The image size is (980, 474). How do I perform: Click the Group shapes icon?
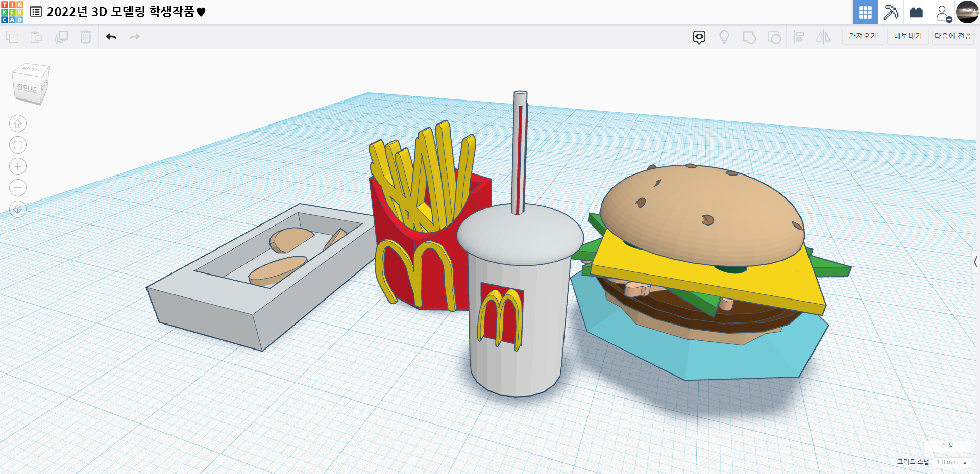(x=749, y=37)
